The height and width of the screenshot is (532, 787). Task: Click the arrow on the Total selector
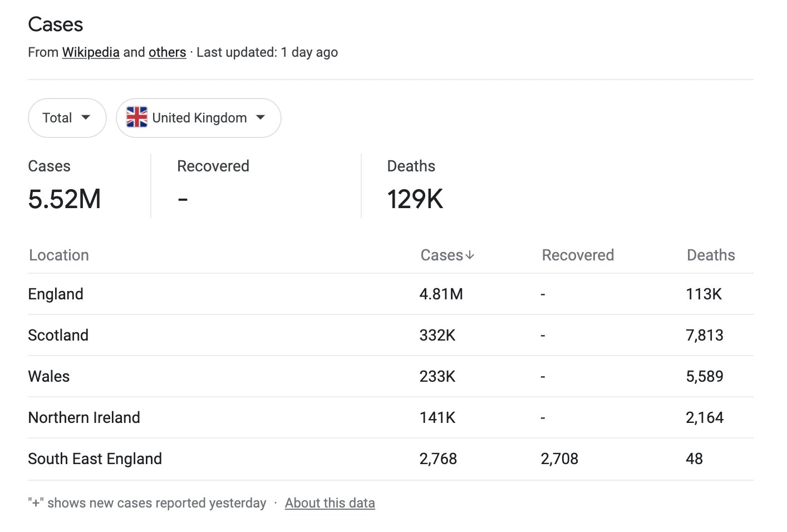click(86, 117)
